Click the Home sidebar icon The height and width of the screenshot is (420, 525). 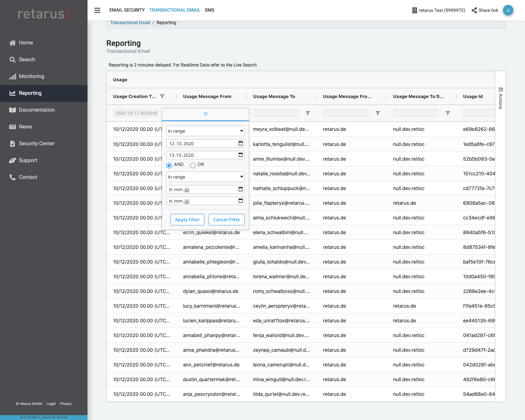[x=13, y=43]
